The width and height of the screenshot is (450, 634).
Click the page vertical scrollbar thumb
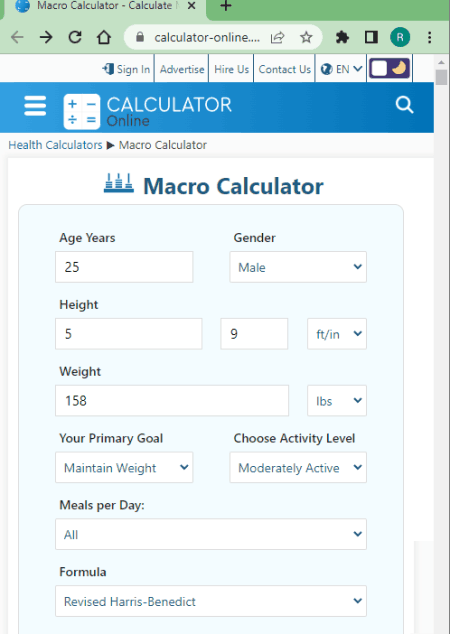pyautogui.click(x=441, y=77)
